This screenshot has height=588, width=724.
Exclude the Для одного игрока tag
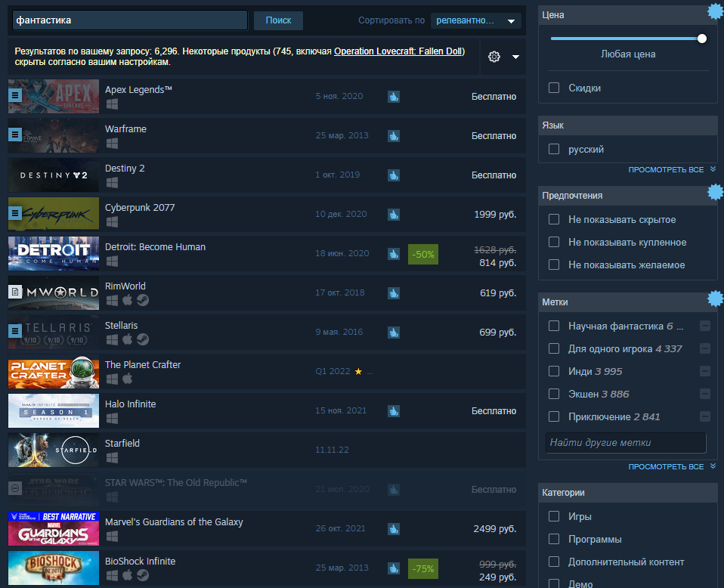pos(705,348)
